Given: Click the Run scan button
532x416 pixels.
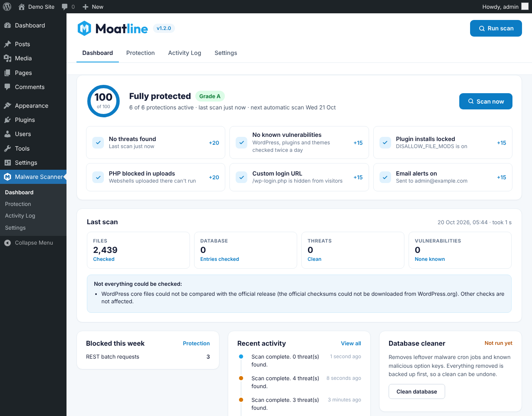Looking at the screenshot, I should coord(496,28).
